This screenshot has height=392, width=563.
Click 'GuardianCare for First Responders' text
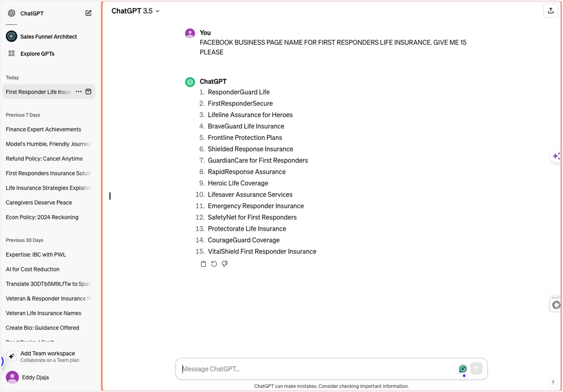tap(258, 160)
